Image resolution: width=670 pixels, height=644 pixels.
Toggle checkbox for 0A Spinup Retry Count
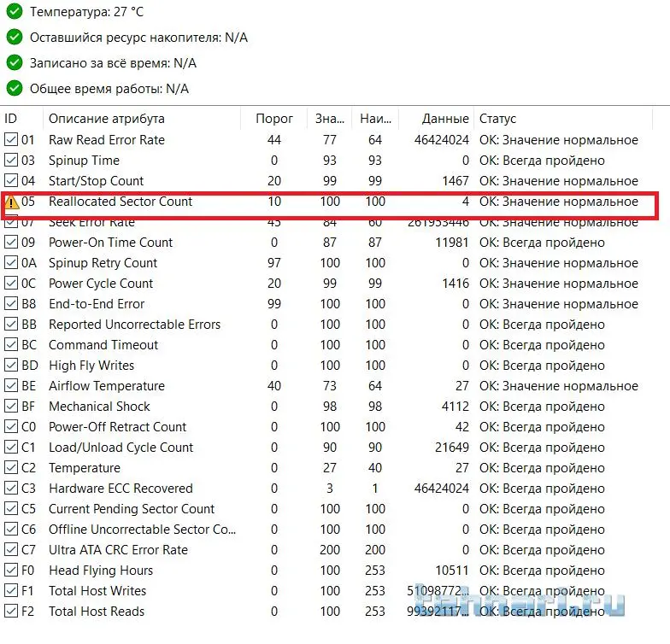pyautogui.click(x=10, y=263)
